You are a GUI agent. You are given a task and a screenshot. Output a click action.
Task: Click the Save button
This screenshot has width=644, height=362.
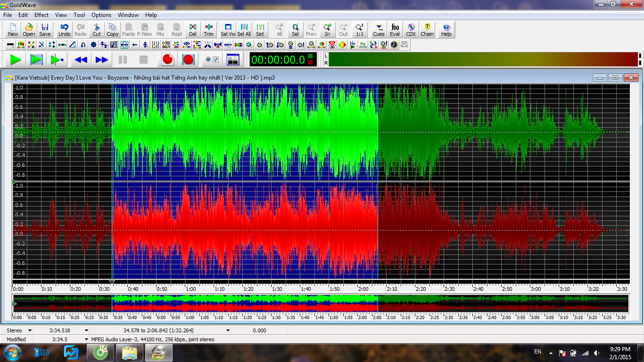(45, 30)
